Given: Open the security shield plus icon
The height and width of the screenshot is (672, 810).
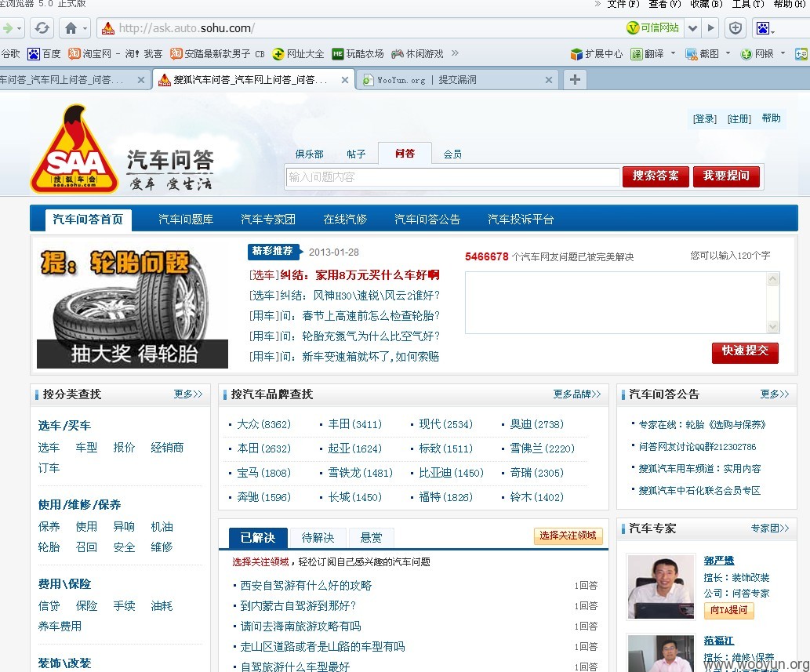Looking at the screenshot, I should coord(736,28).
